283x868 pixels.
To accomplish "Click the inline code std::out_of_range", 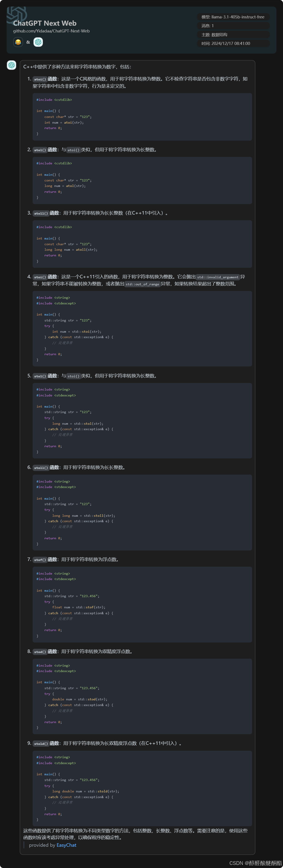I will click(142, 284).
